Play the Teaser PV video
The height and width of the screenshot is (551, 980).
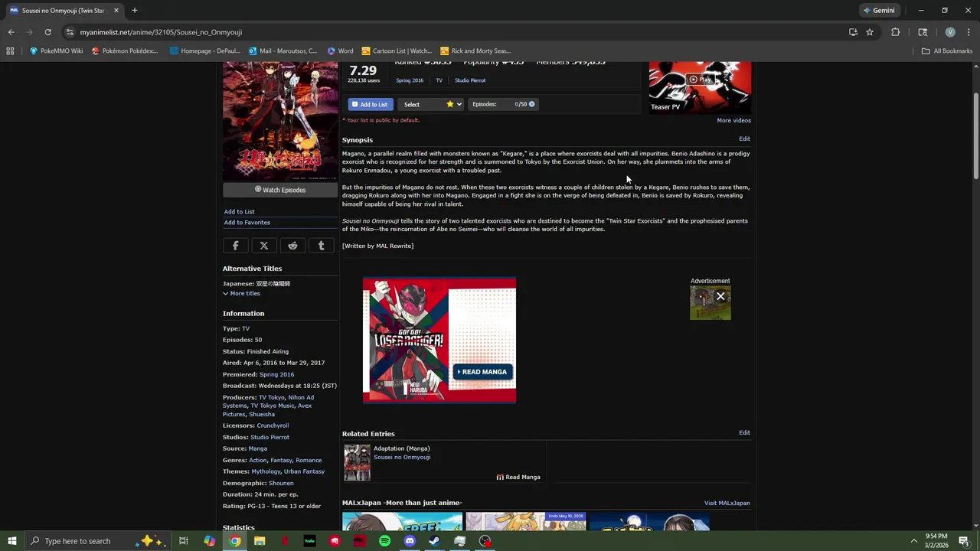[x=700, y=79]
